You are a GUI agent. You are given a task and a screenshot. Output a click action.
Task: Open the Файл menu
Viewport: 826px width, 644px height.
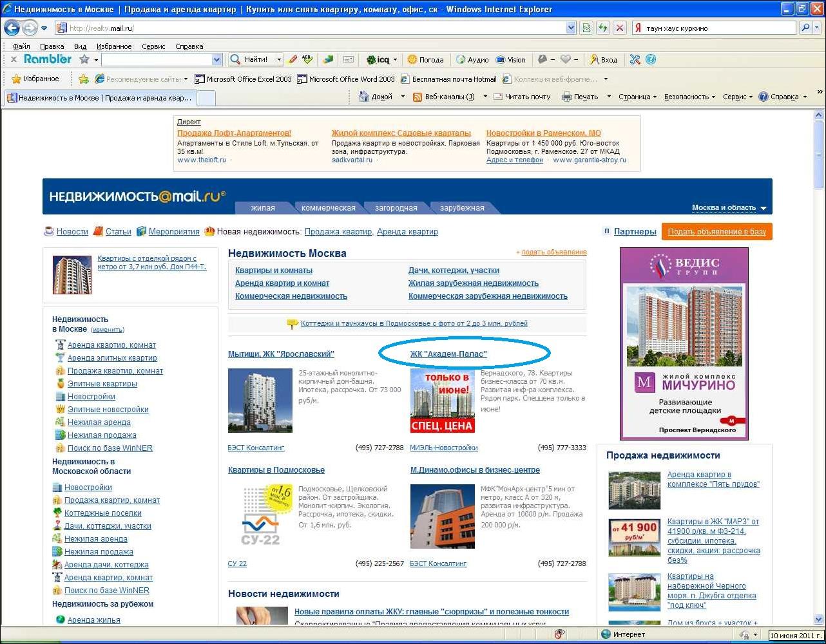(x=21, y=46)
